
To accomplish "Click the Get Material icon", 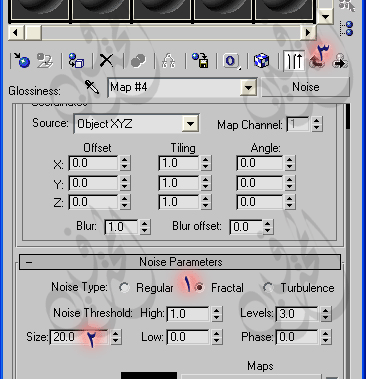I will 22,61.
